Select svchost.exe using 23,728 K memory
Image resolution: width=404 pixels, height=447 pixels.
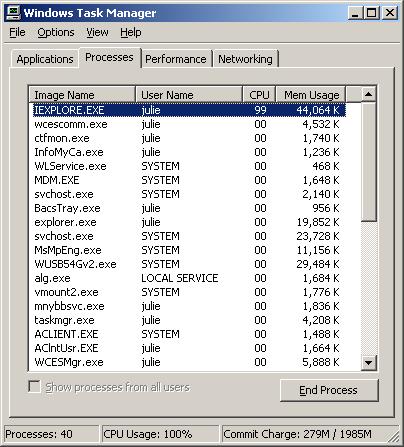click(189, 236)
